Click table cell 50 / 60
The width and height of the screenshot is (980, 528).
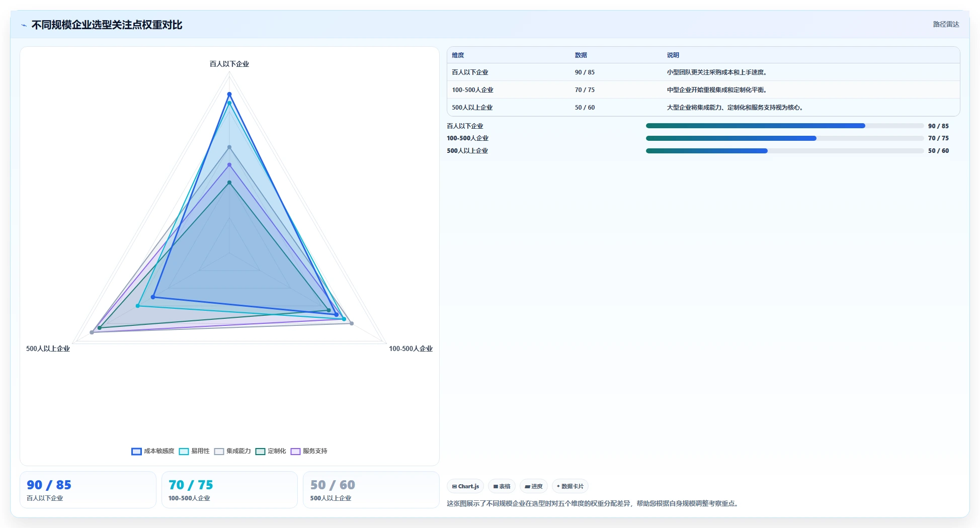(x=585, y=108)
